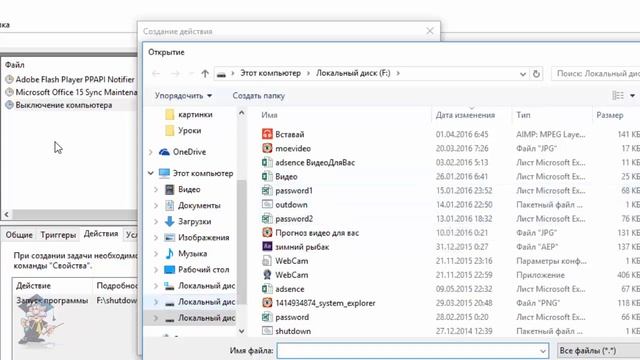Open the Все файлы file type dropdown
Image resolution: width=640 pixels, height=360 pixels.
(x=598, y=351)
